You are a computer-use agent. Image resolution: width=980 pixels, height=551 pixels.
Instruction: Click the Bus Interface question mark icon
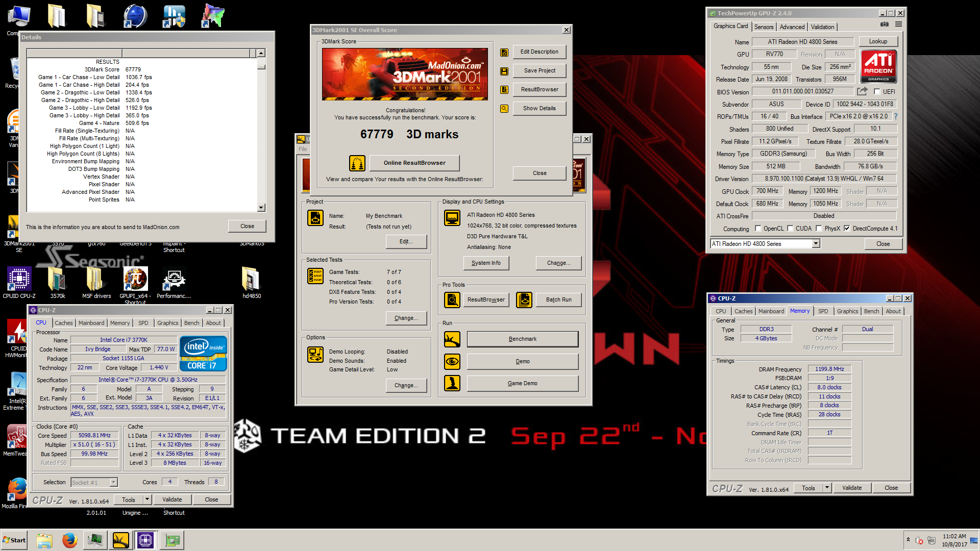click(x=895, y=116)
